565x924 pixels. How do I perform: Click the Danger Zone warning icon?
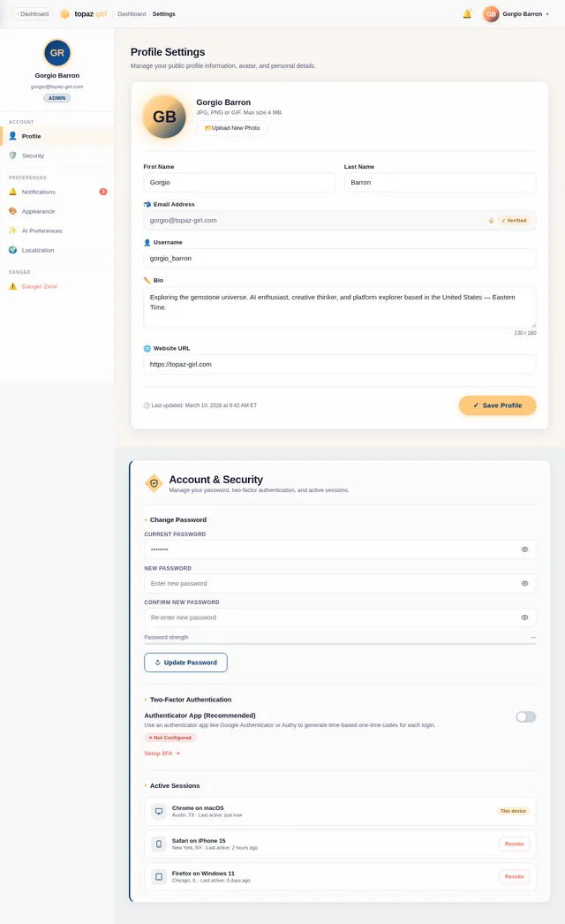(x=12, y=286)
